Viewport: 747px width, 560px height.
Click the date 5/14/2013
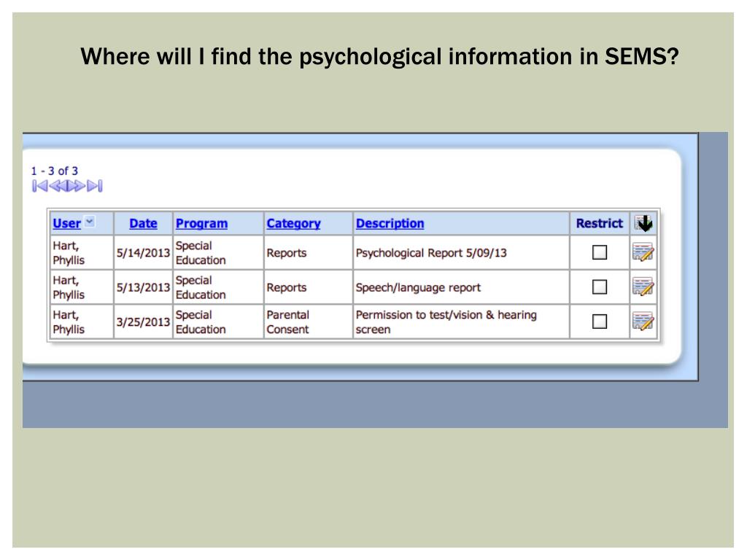[x=143, y=253]
